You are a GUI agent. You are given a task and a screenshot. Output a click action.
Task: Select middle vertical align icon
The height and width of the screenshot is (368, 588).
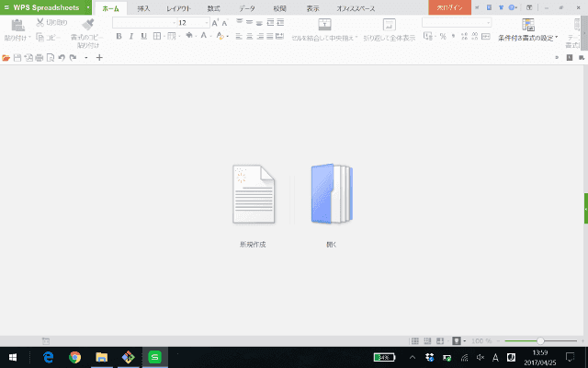pyautogui.click(x=249, y=22)
